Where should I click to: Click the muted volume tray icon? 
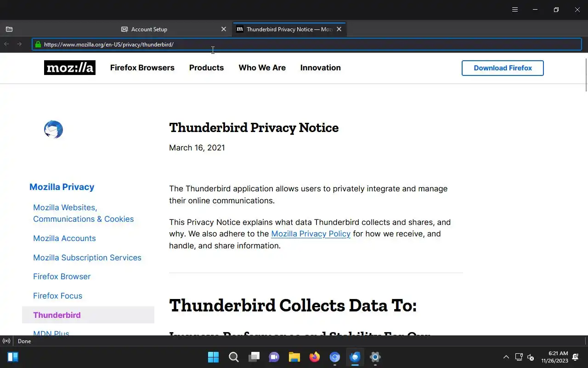click(531, 357)
